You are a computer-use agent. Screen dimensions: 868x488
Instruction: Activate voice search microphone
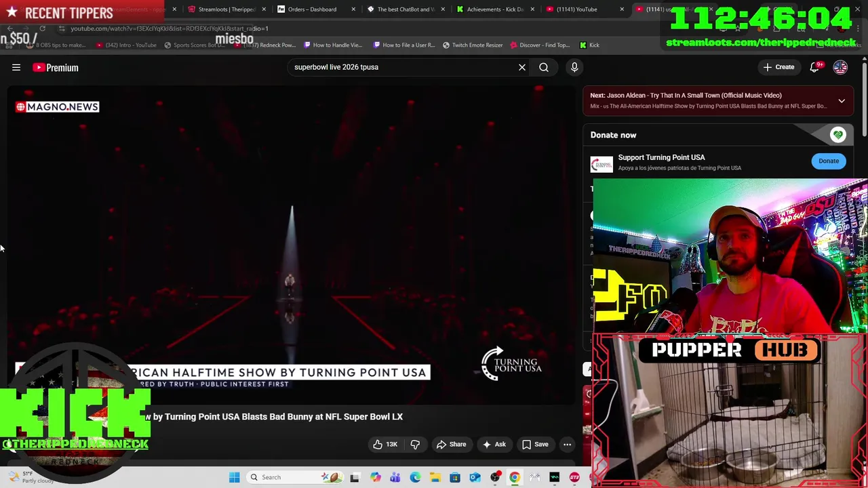pyautogui.click(x=574, y=67)
